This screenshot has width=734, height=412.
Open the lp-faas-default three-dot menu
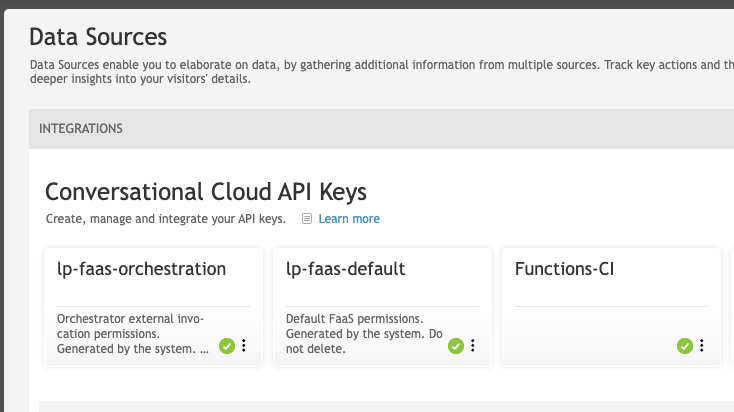click(473, 346)
